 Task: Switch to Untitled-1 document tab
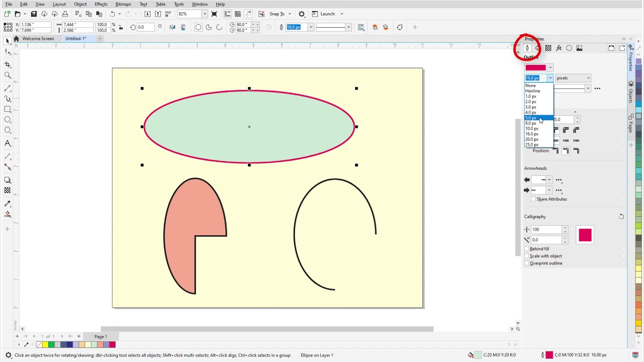click(x=75, y=39)
